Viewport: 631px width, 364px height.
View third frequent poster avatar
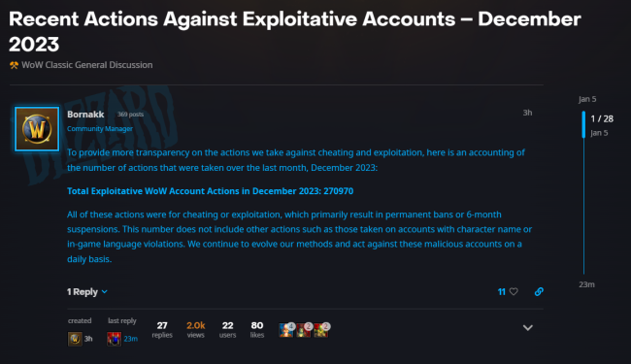click(321, 330)
